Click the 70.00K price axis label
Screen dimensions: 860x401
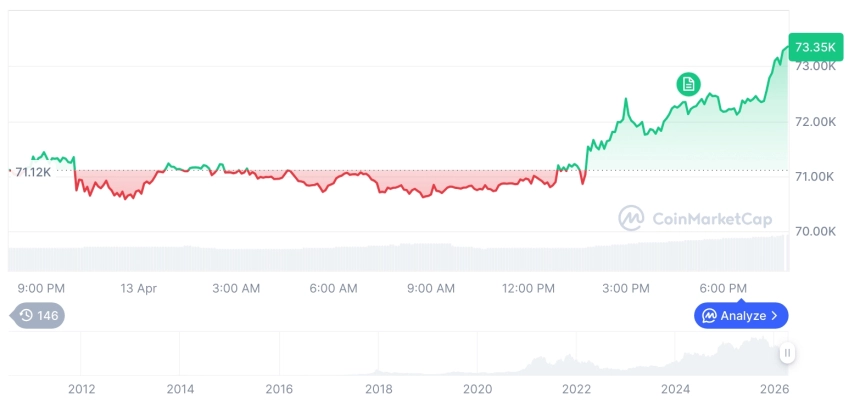pos(815,231)
